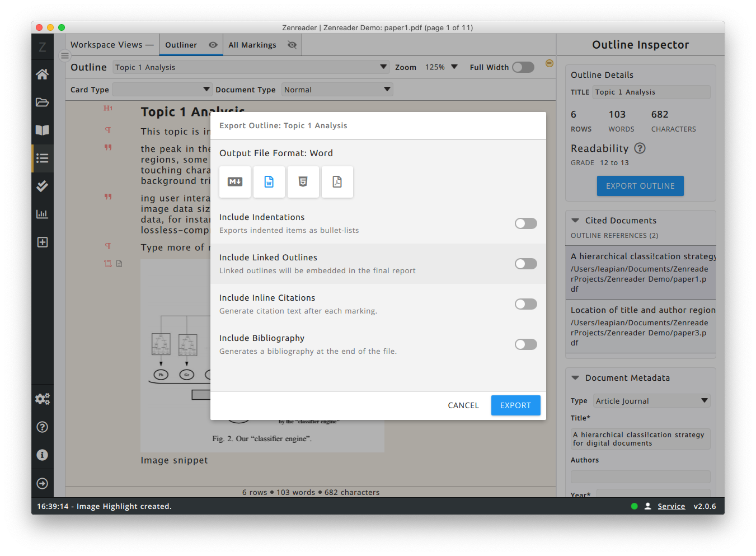The image size is (756, 556).
Task: Click the plus-box add sidebar icon
Action: 42,242
